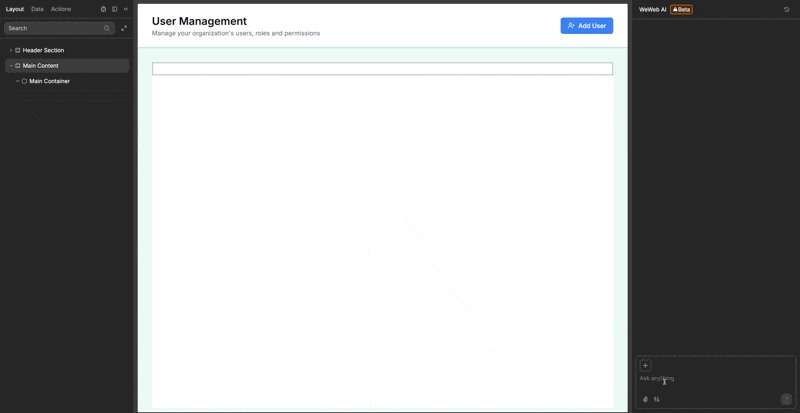Viewport: 800px width, 413px height.
Task: Click the magnifier icon in Search field
Action: pos(107,28)
